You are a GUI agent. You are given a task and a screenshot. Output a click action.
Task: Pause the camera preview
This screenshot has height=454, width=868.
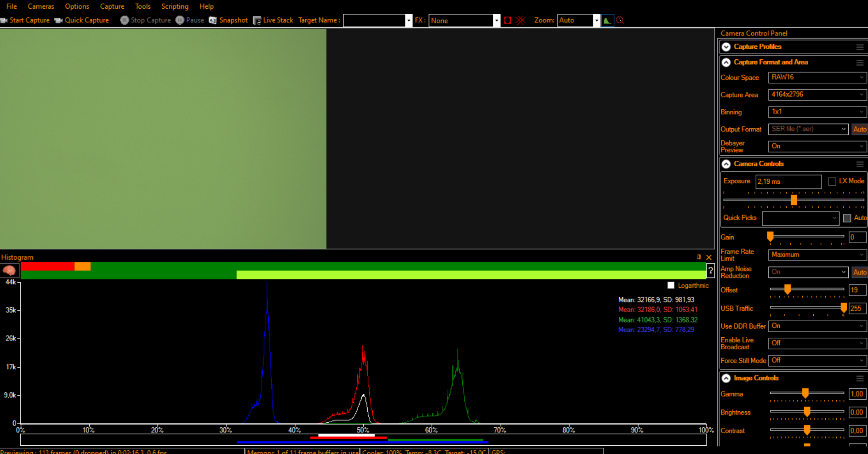point(189,20)
